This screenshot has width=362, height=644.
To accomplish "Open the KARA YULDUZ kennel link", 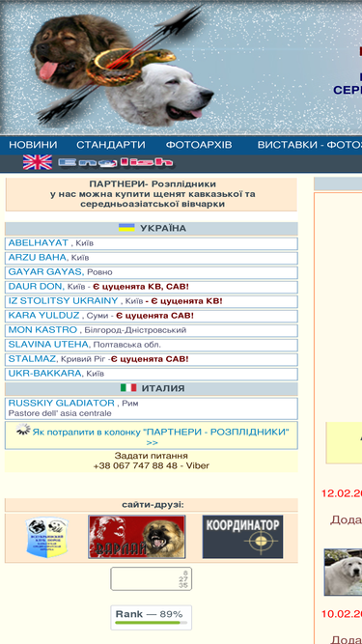I will (x=43, y=316).
